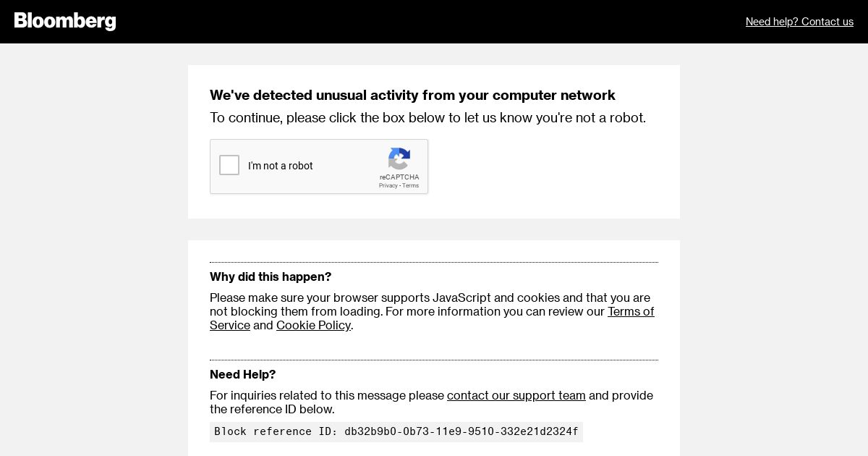Open the reCAPTCHA Privacy link

(x=388, y=185)
